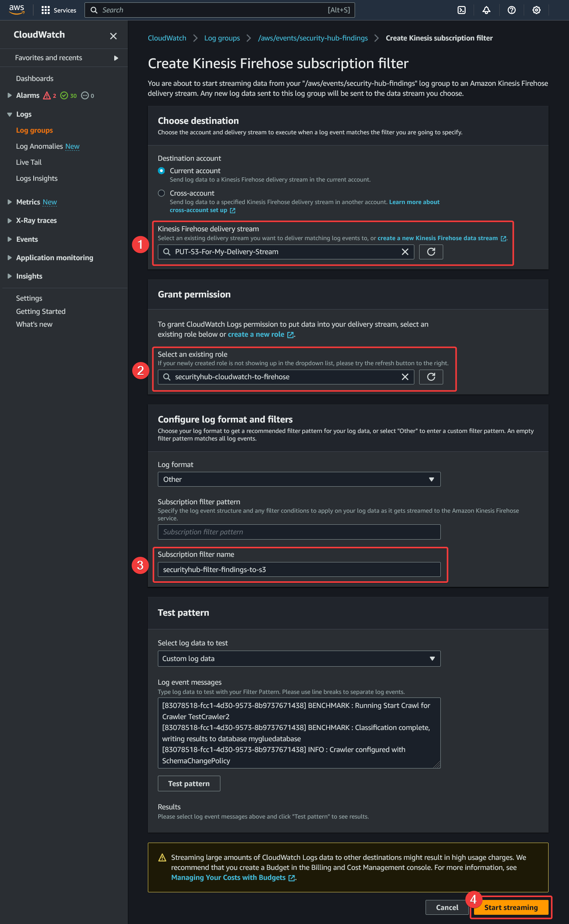This screenshot has height=924, width=569.
Task: Open Settings in sidebar
Action: (29, 298)
